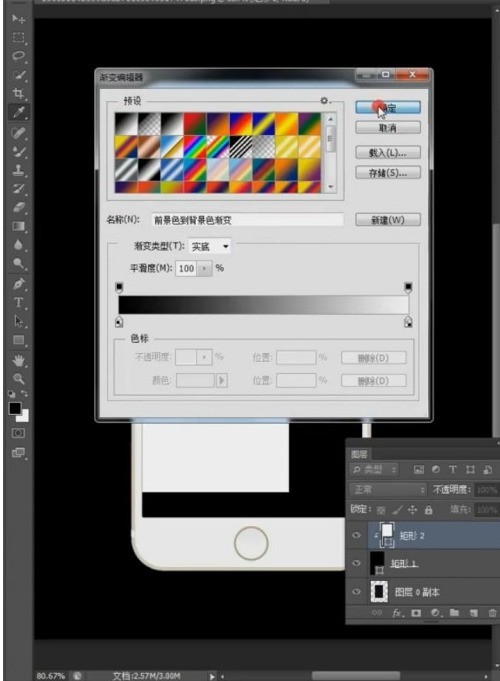
Task: Create new fill or adjustment layer
Action: (435, 613)
